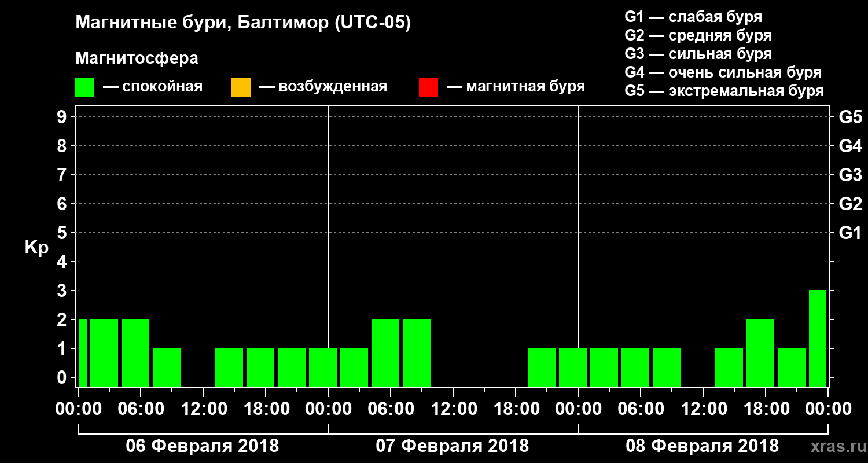The image size is (868, 463).
Task: Click the narrow first green bar on 06 Февраля
Action: pyautogui.click(x=83, y=352)
